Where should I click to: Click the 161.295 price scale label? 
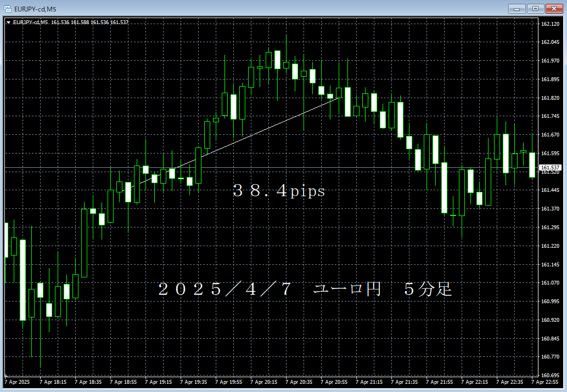(550, 228)
